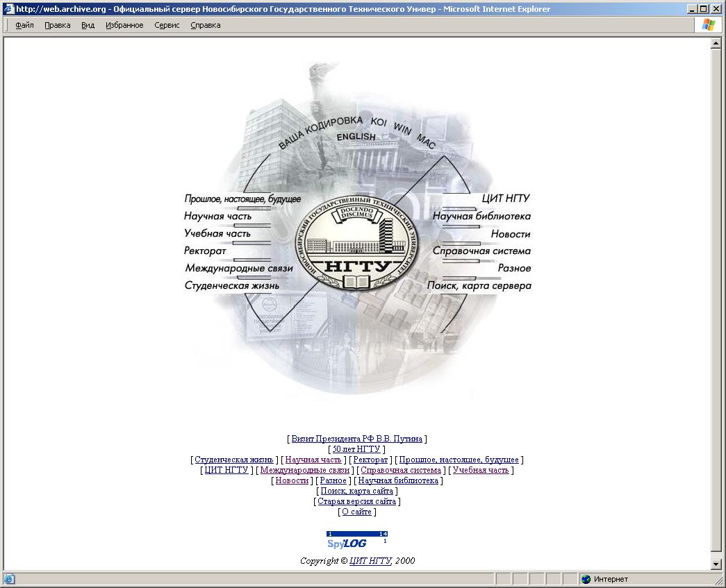
Task: Click the Интернет zone globe icon
Action: [586, 579]
